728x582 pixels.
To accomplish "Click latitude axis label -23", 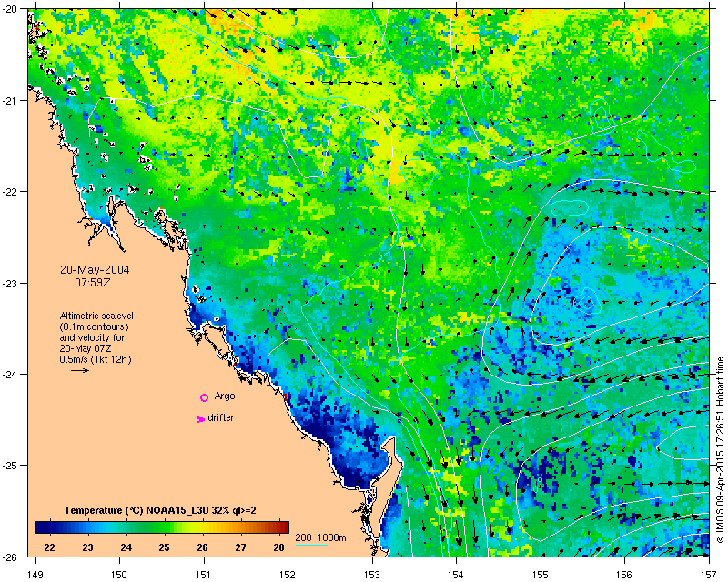I will (10, 283).
